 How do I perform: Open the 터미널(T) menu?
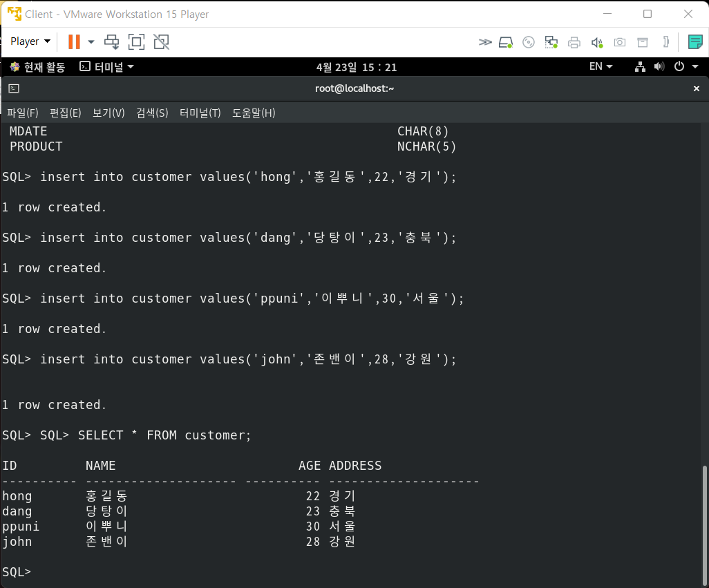click(x=200, y=113)
